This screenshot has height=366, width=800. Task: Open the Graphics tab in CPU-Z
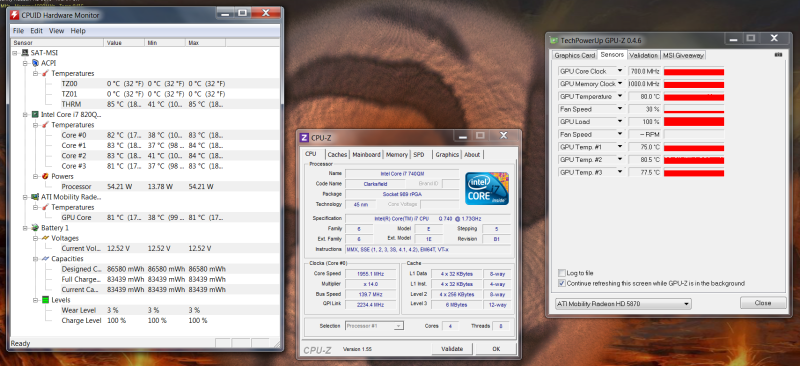pyautogui.click(x=447, y=155)
